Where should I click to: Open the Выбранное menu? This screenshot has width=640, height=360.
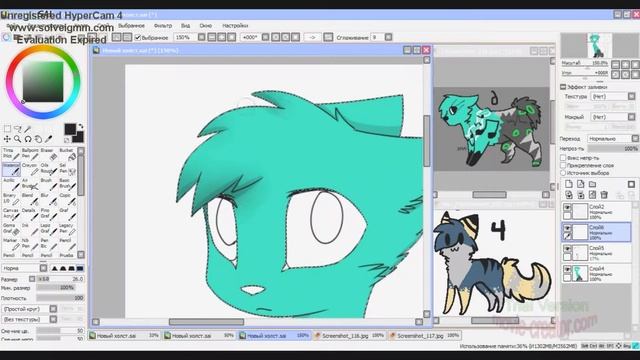tap(131, 26)
